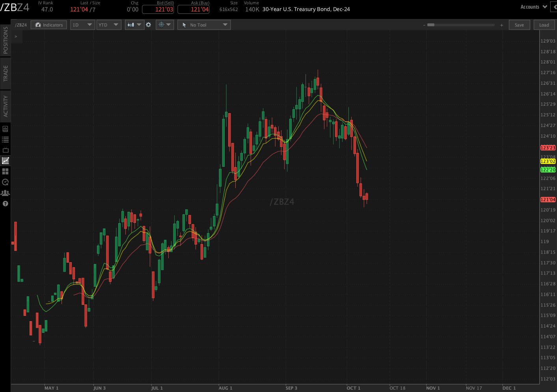Click the crosshair cursor icon
Viewport: 557px width, 392px height.
point(162,24)
